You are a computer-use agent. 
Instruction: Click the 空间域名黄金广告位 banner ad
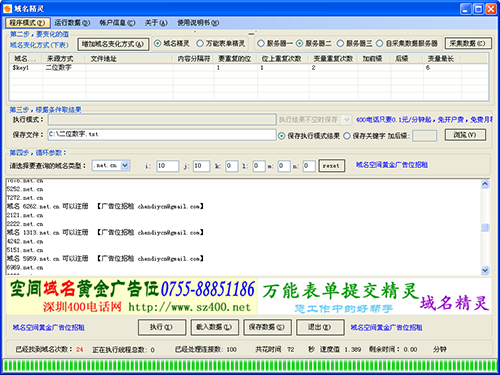pyautogui.click(x=132, y=296)
